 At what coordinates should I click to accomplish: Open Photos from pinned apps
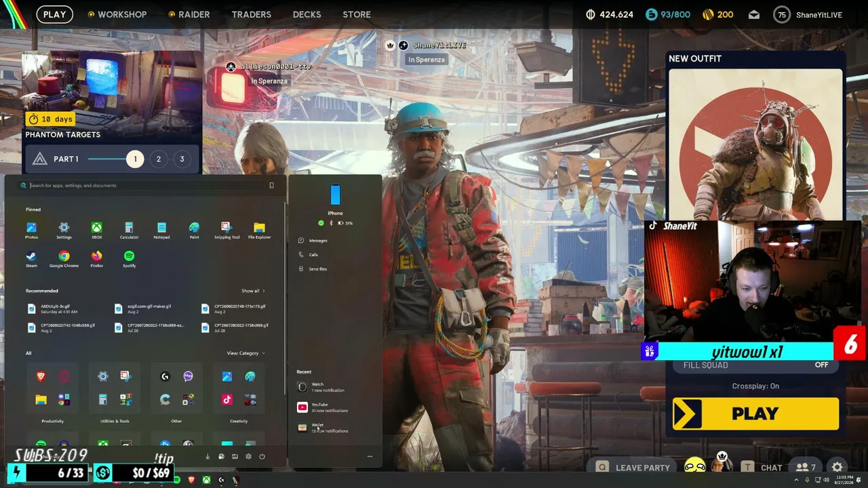click(31, 230)
